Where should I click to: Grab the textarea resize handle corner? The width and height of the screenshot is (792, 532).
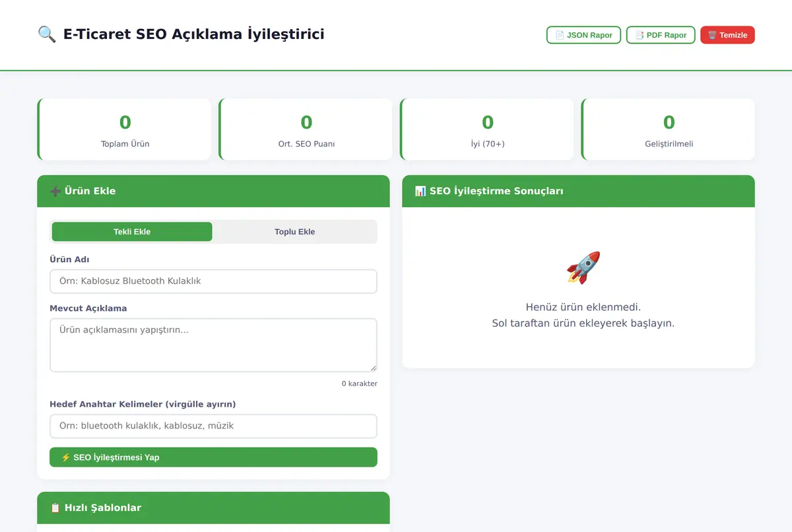click(373, 368)
